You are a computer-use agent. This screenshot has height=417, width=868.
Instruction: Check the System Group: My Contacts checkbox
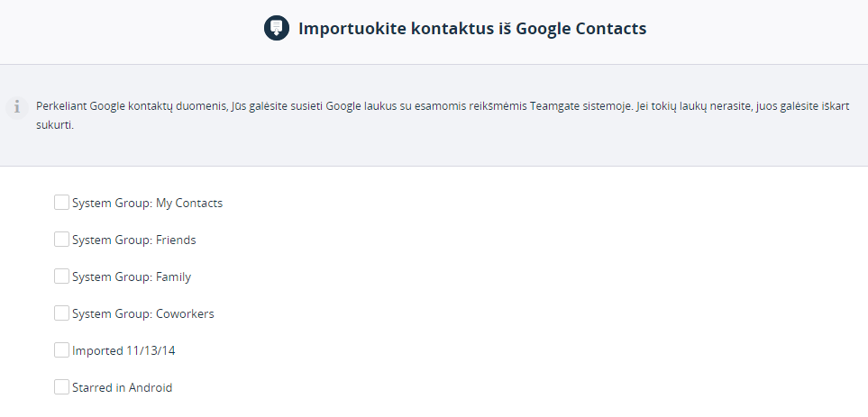coord(61,203)
